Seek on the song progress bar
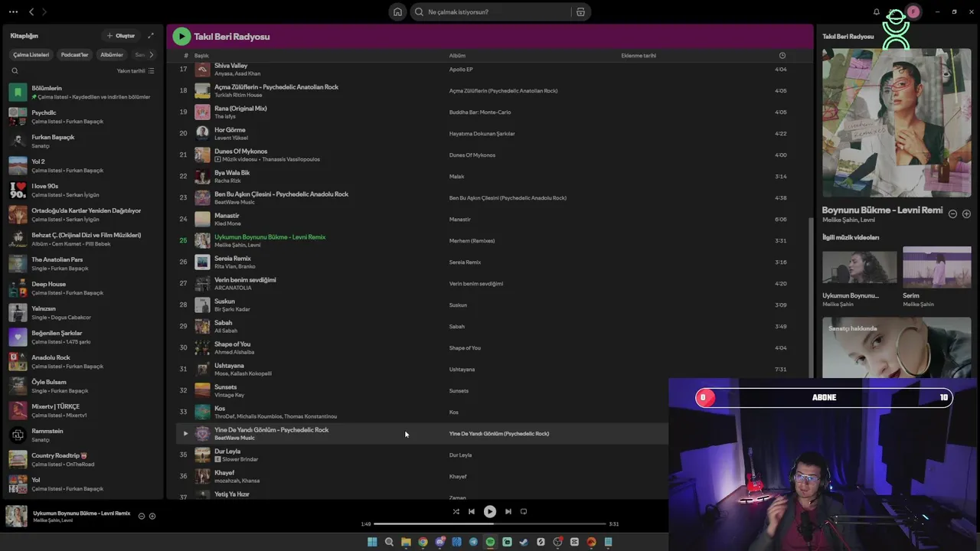Viewport: 980px width, 551px height. coord(490,524)
